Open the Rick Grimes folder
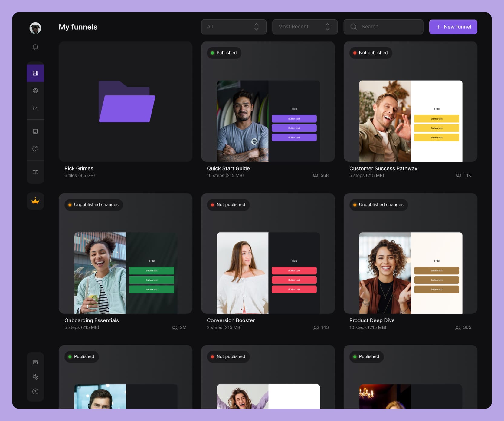The width and height of the screenshot is (504, 421). point(126,102)
